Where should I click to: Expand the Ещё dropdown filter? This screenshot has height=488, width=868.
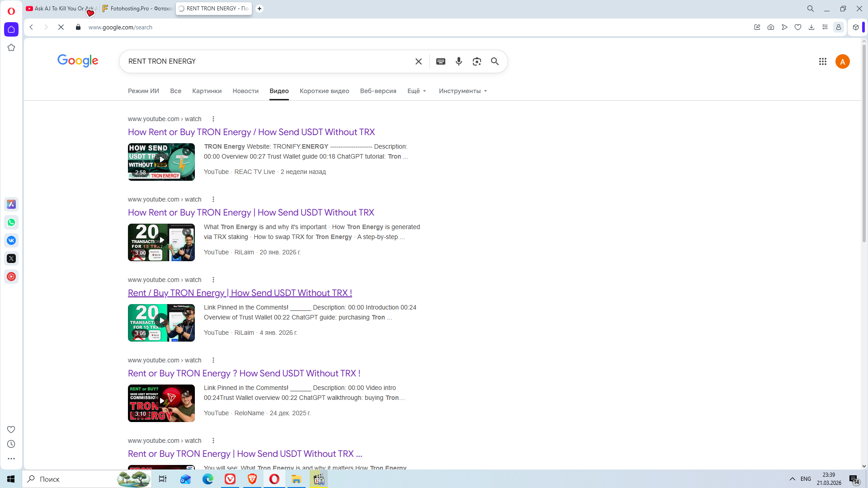click(416, 91)
